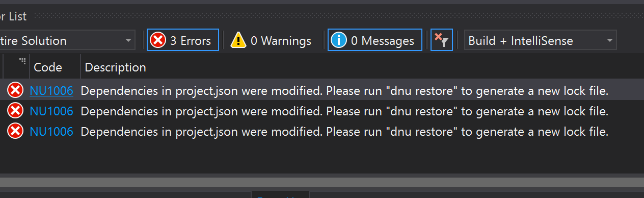644x198 pixels.
Task: Click the category column header grid icon
Action: coord(22,62)
